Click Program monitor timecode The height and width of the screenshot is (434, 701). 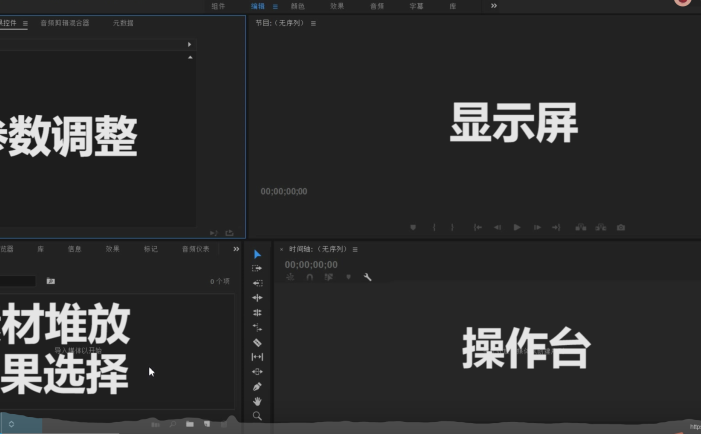coord(284,192)
